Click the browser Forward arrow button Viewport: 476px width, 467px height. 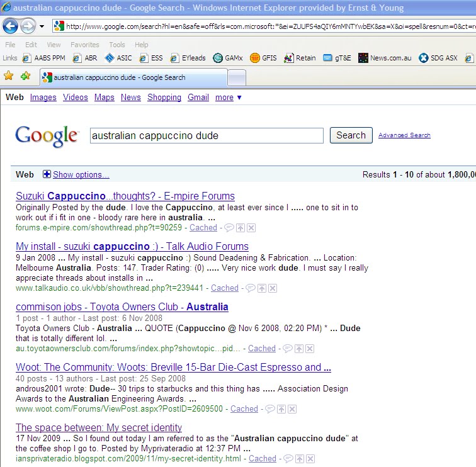coord(28,26)
